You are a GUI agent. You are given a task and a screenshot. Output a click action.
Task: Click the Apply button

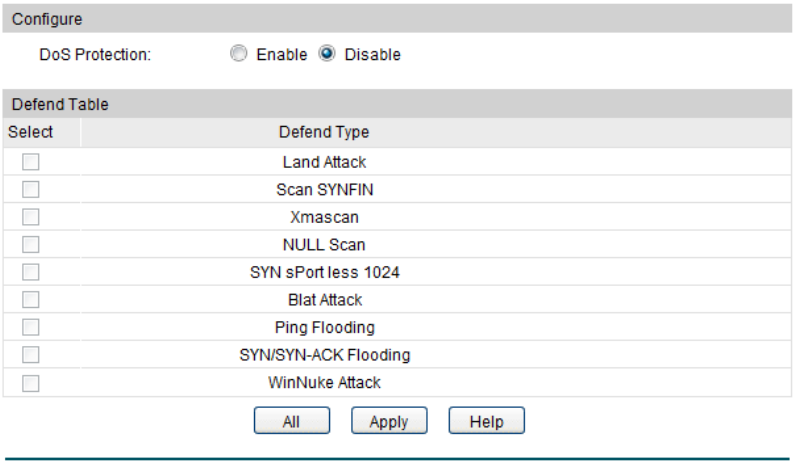[x=388, y=421]
